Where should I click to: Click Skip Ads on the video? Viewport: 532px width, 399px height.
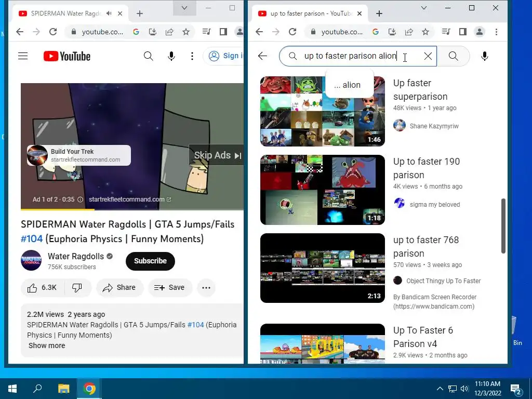coord(217,155)
